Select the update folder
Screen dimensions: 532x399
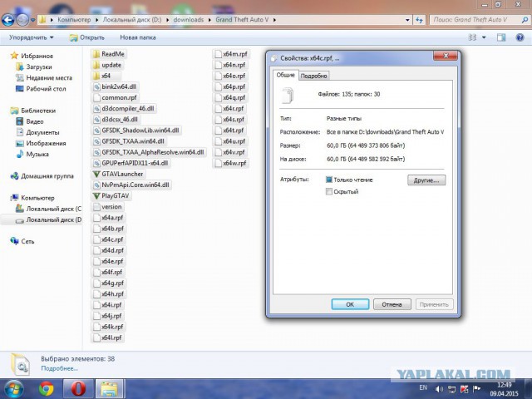coord(107,65)
